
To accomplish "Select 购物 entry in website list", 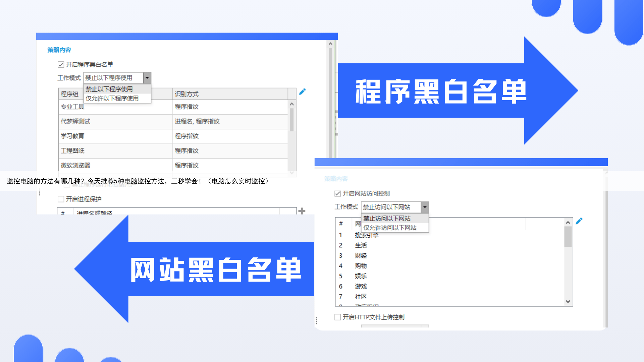I will coord(361,266).
